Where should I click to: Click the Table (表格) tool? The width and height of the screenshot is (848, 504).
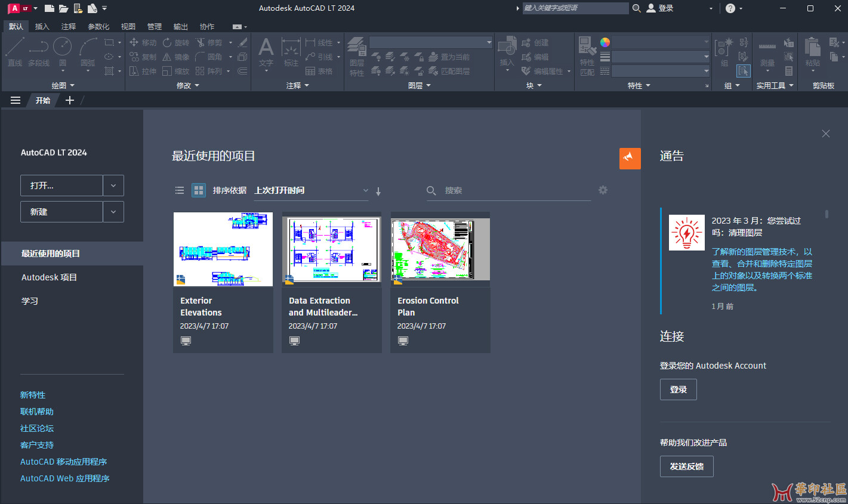coord(319,71)
